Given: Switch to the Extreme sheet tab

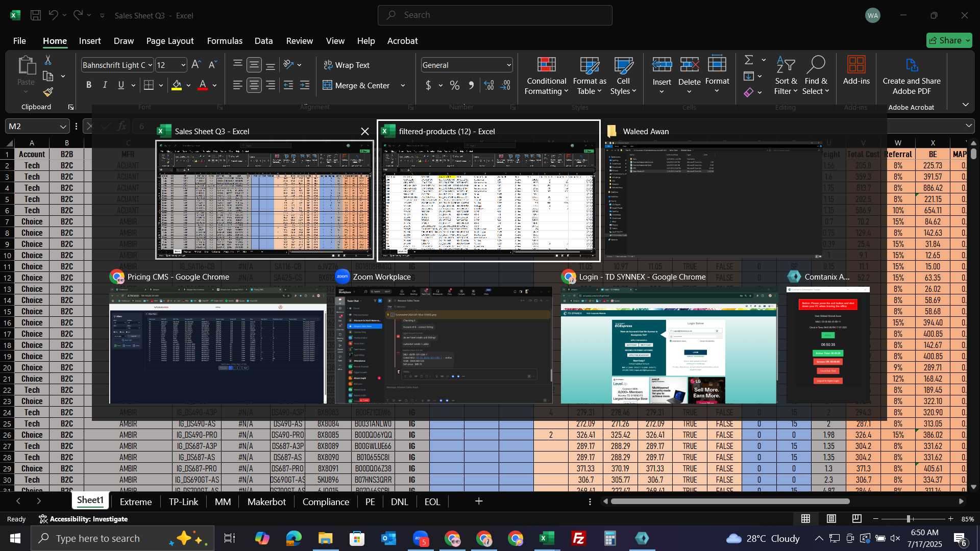Looking at the screenshot, I should click(136, 502).
